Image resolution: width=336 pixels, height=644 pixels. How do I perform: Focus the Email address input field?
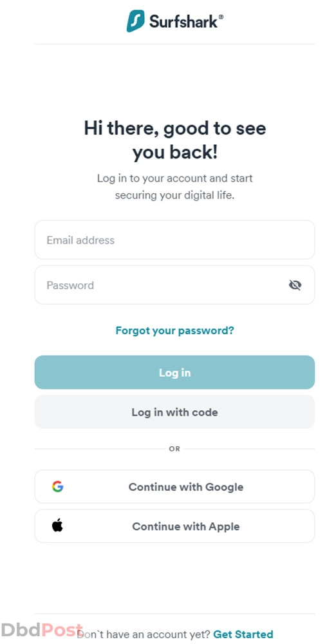click(x=174, y=240)
